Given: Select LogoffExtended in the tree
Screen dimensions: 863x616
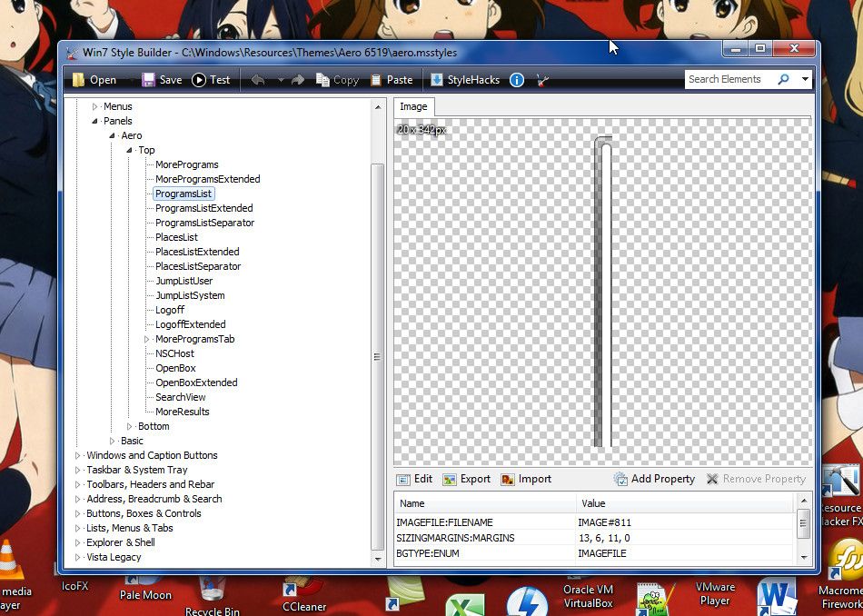Looking at the screenshot, I should click(191, 324).
